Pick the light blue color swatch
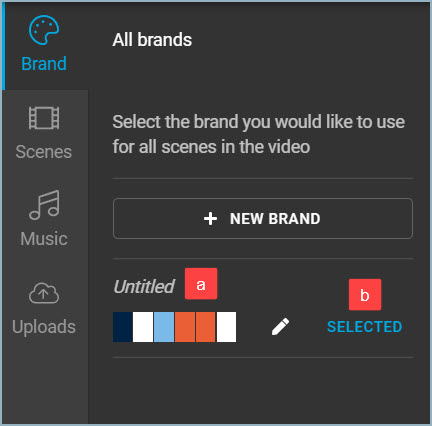432x426 pixels. 164,327
